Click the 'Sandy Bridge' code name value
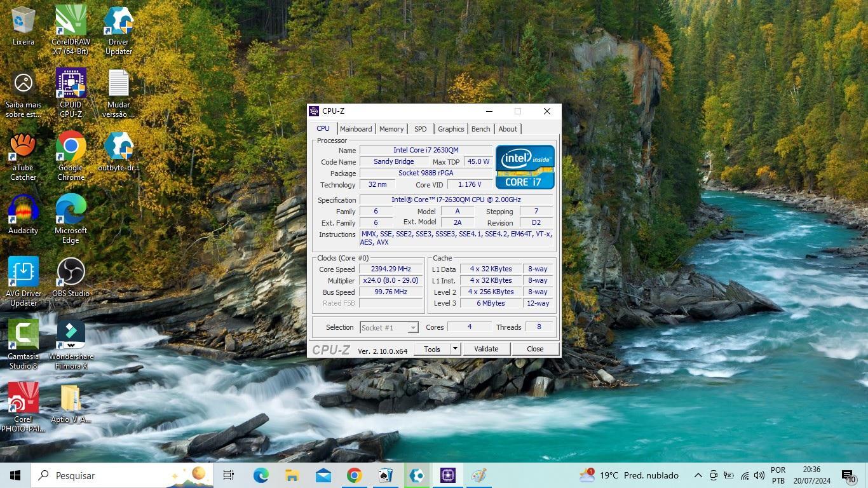 point(393,161)
